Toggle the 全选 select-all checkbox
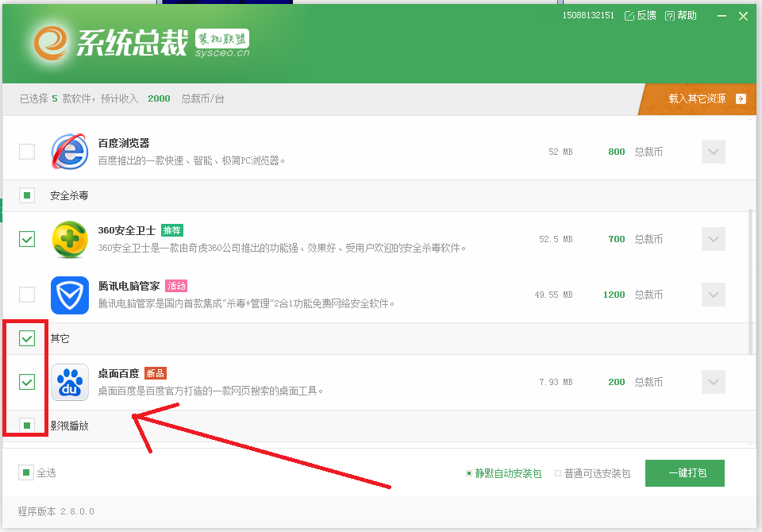This screenshot has width=762, height=532. point(26,472)
